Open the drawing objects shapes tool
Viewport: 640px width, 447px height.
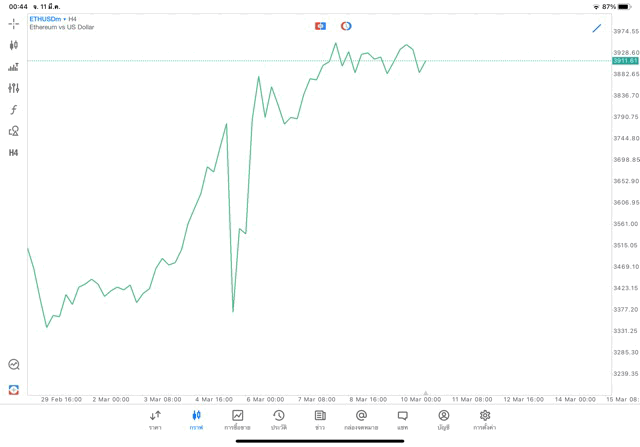tap(13, 131)
